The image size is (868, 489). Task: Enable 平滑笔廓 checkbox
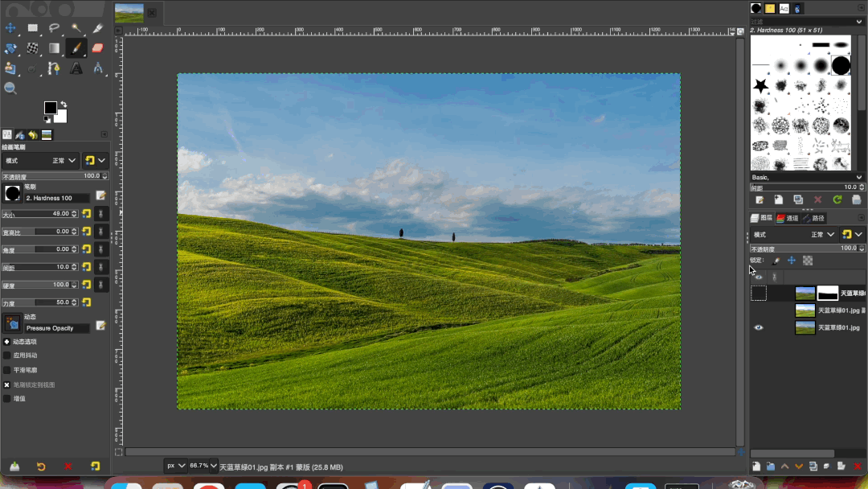point(7,370)
